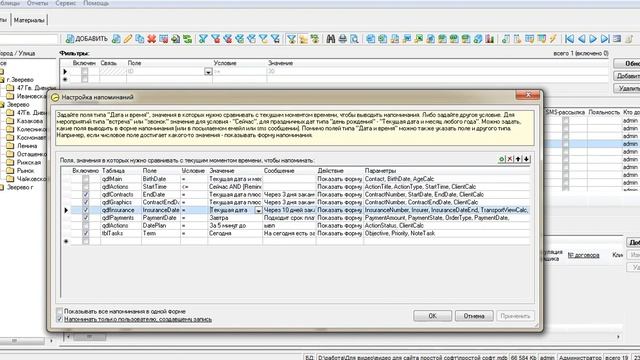
Task: Open the Отчеты menu
Action: click(x=37, y=3)
